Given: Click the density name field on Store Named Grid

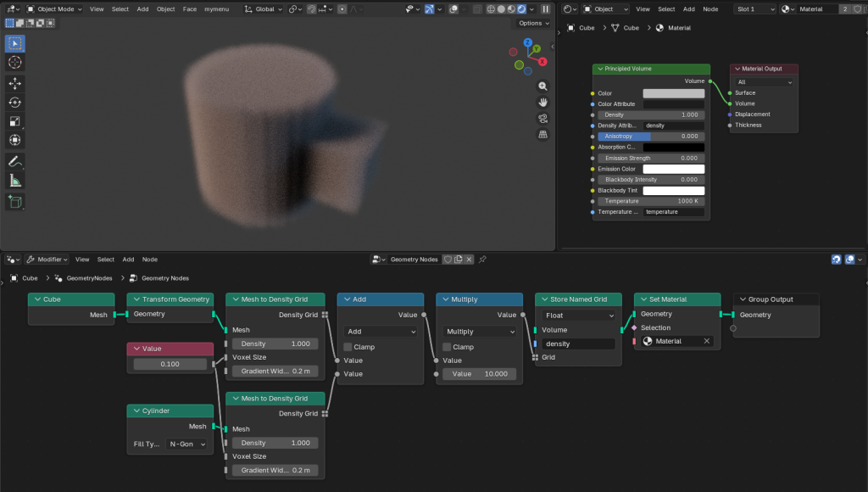Looking at the screenshot, I should tap(578, 344).
